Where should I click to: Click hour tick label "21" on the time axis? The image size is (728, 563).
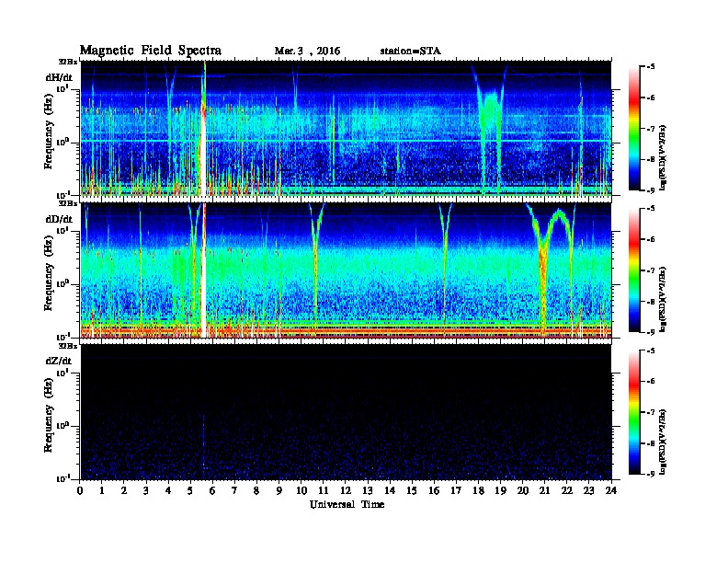544,491
